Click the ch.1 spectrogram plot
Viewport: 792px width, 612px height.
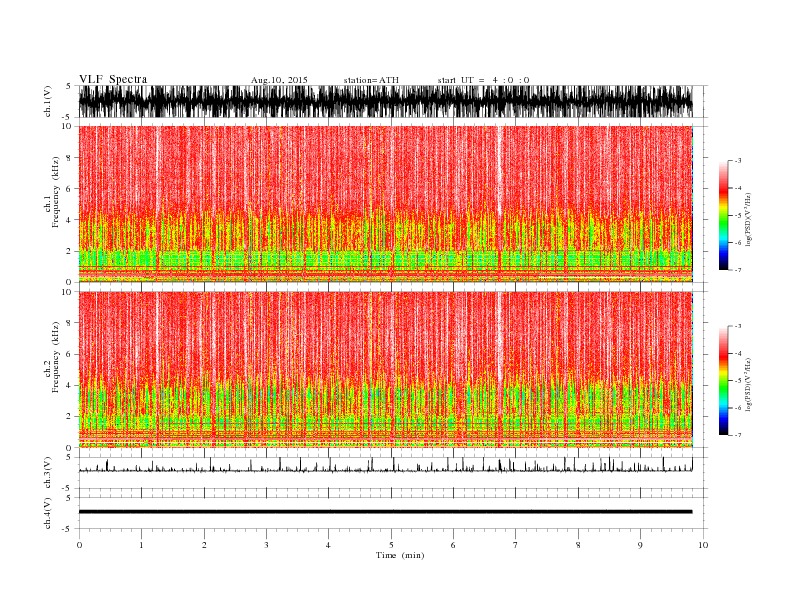click(385, 204)
